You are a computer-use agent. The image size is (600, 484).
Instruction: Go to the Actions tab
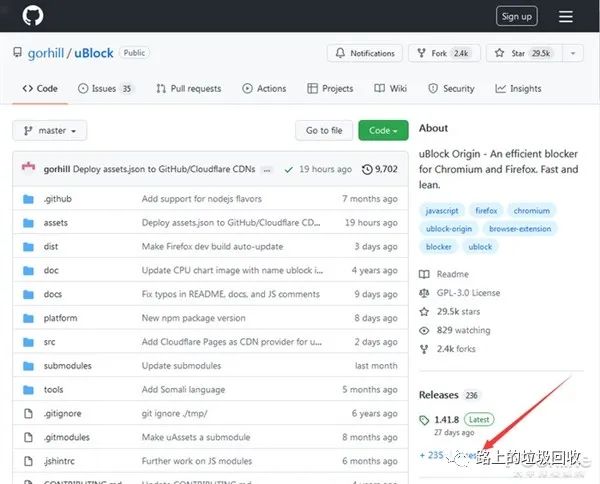pyautogui.click(x=264, y=88)
